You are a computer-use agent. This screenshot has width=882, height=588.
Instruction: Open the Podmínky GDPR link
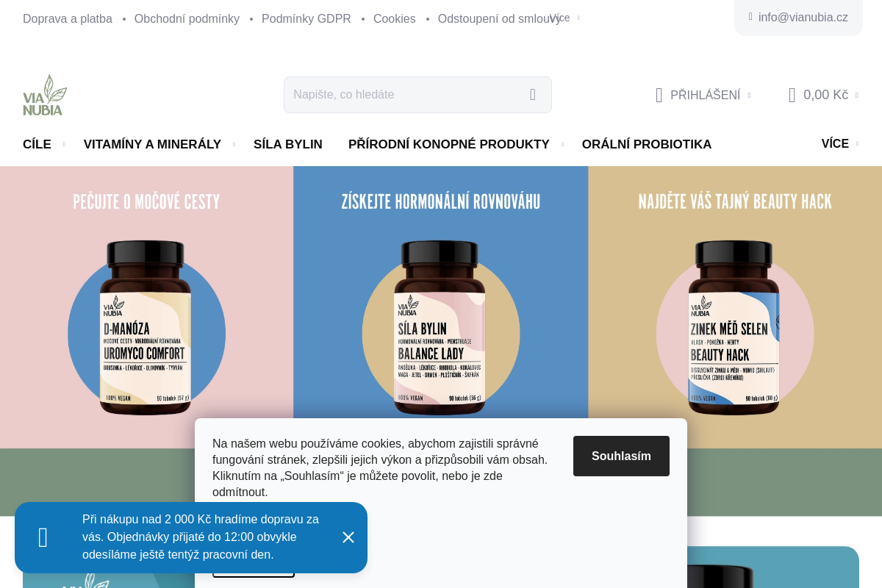(x=306, y=18)
